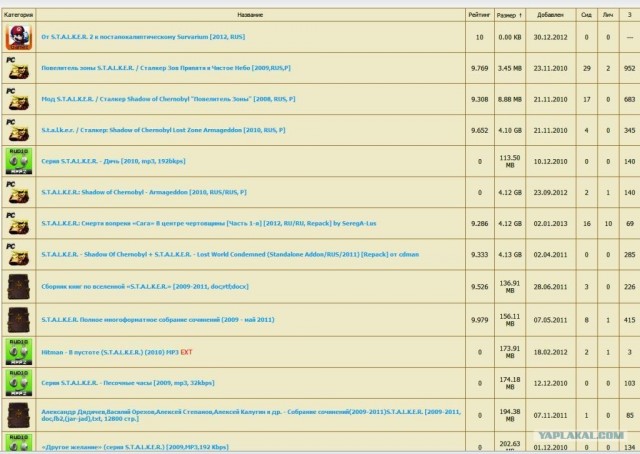The image size is (640, 454).
Task: Select the audio icon beside Hitman - В пустоте
Action: (x=19, y=352)
